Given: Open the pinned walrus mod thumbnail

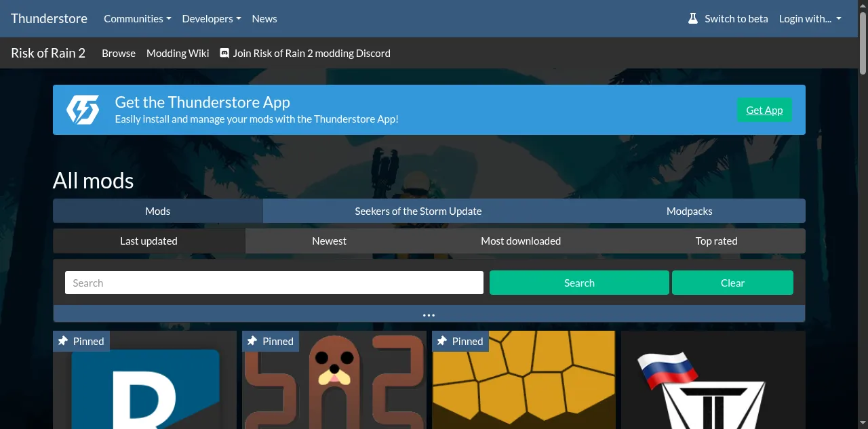Looking at the screenshot, I should click(x=334, y=380).
